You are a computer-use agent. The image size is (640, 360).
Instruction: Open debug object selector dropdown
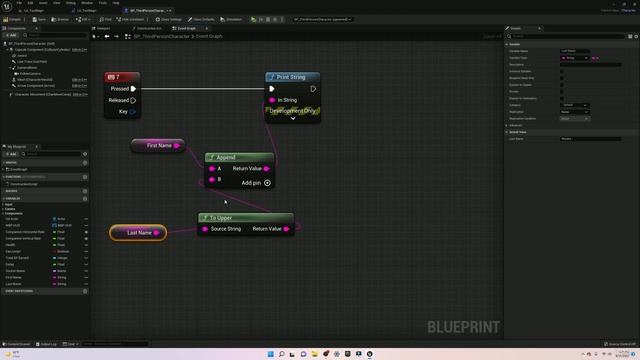[322, 19]
